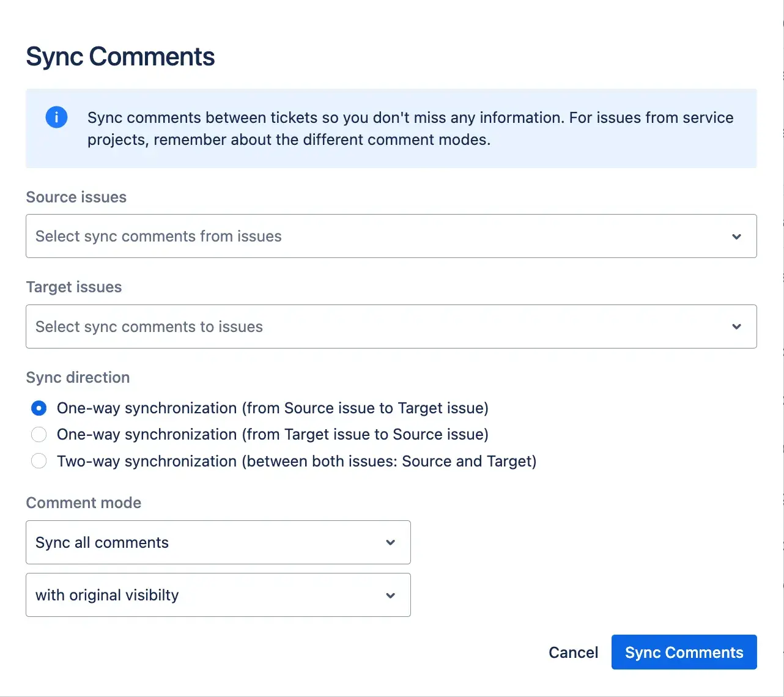Click the Sync Comments button
The width and height of the screenshot is (784, 697).
point(684,652)
